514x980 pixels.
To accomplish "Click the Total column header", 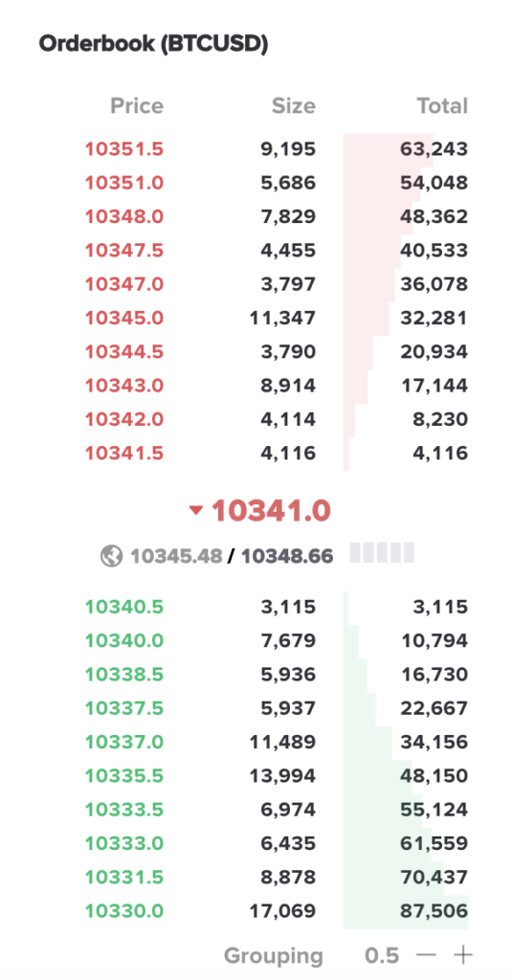I will (x=443, y=105).
